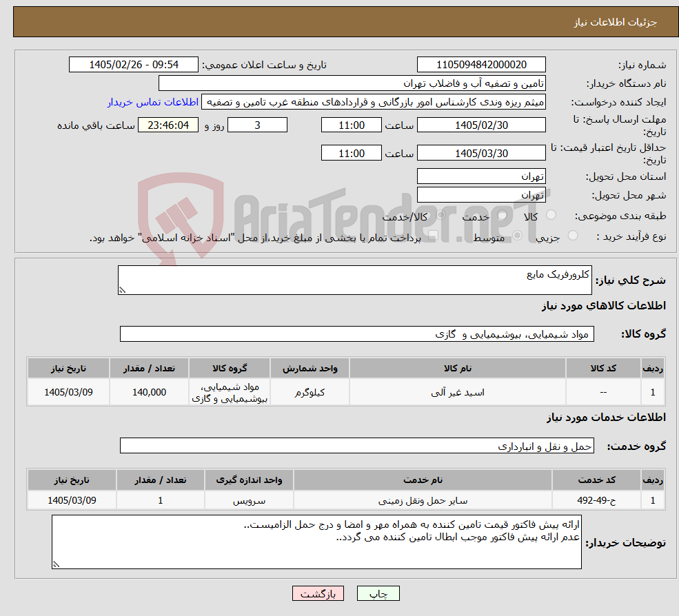Click the price validity date 1405/03/30

point(481,153)
